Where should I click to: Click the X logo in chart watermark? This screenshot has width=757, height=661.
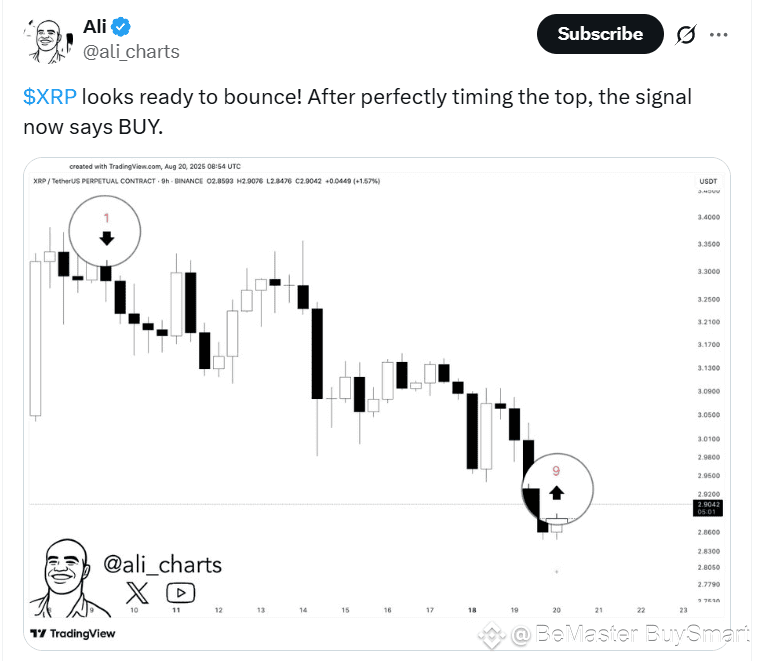(137, 593)
